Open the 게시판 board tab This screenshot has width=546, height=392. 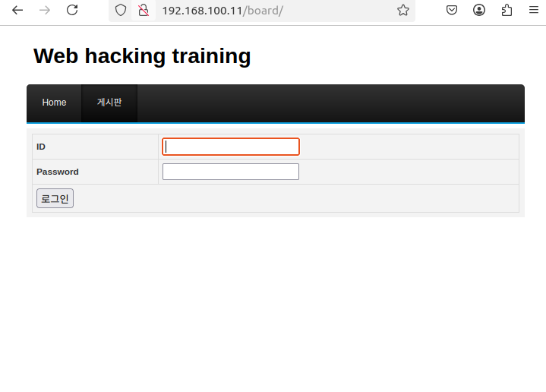[x=109, y=103]
